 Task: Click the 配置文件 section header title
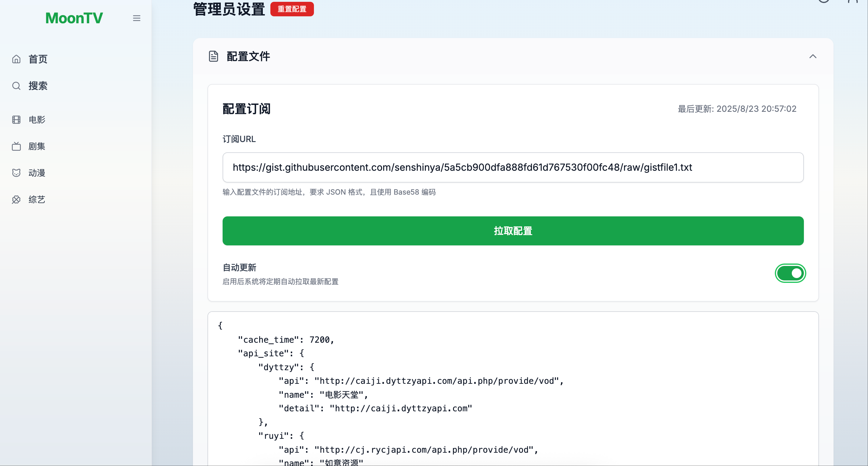click(248, 56)
